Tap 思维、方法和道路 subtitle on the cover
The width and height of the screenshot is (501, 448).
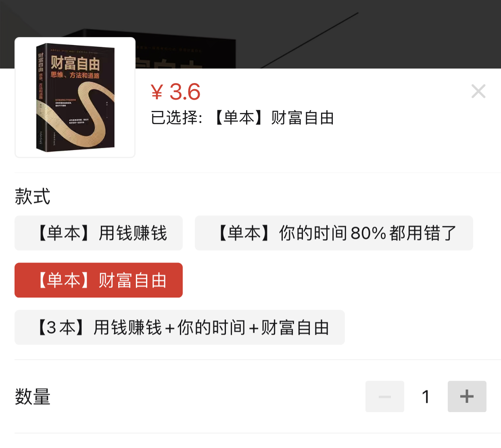click(75, 75)
